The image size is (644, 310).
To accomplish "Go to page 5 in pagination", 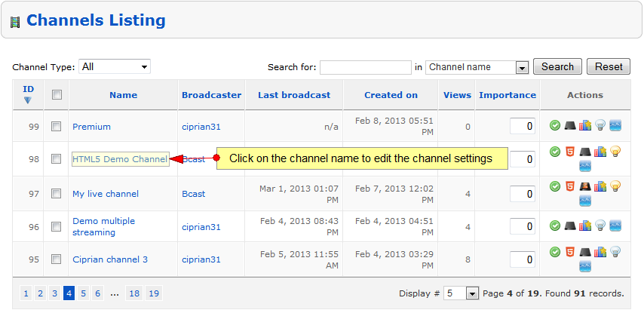I will (84, 293).
